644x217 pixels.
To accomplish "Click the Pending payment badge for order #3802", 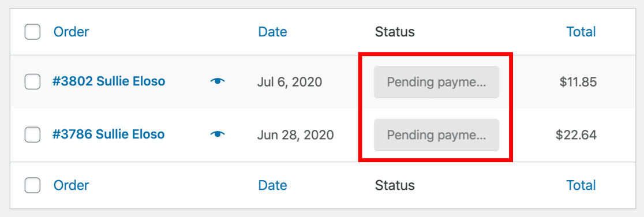I will (437, 82).
